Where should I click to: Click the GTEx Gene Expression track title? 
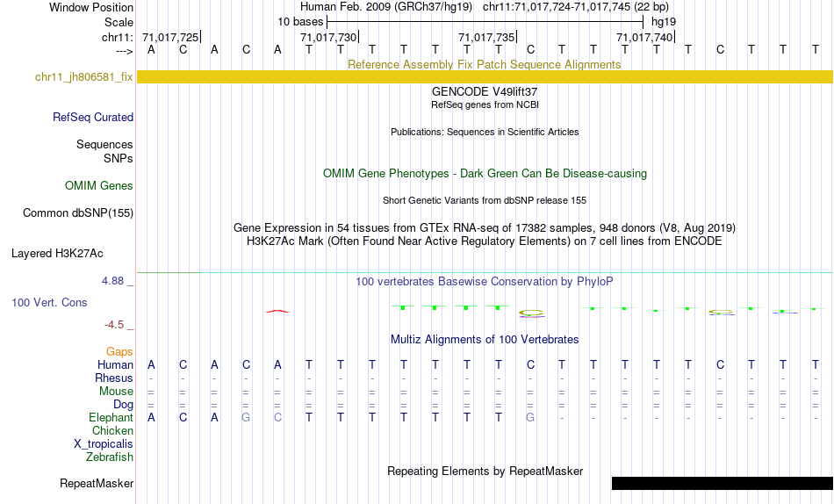point(485,227)
